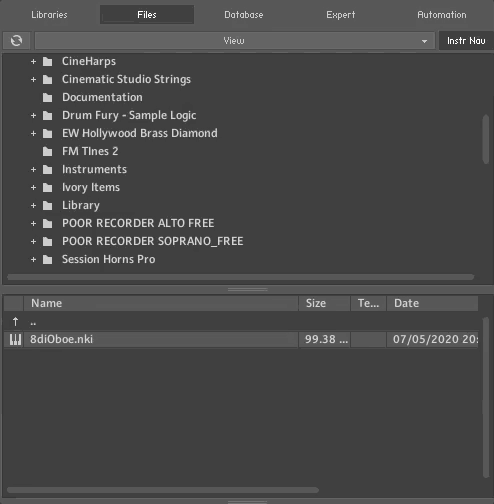Switch to the Files tab
The height and width of the screenshot is (504, 494).
147,15
